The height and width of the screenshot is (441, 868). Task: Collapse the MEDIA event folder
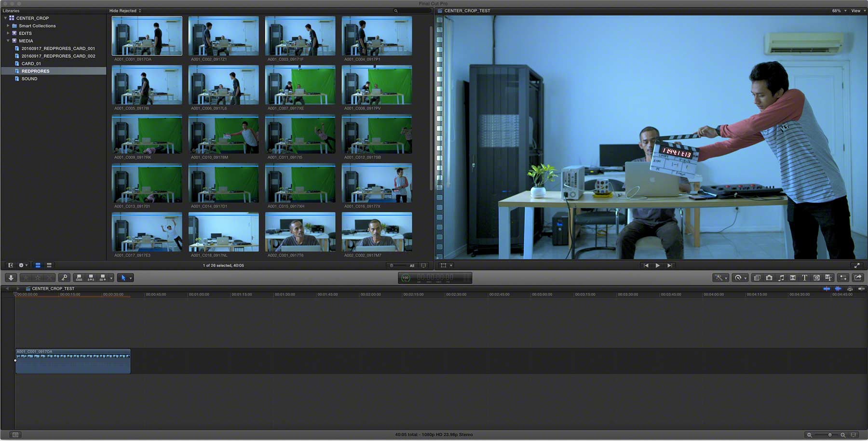[8, 41]
